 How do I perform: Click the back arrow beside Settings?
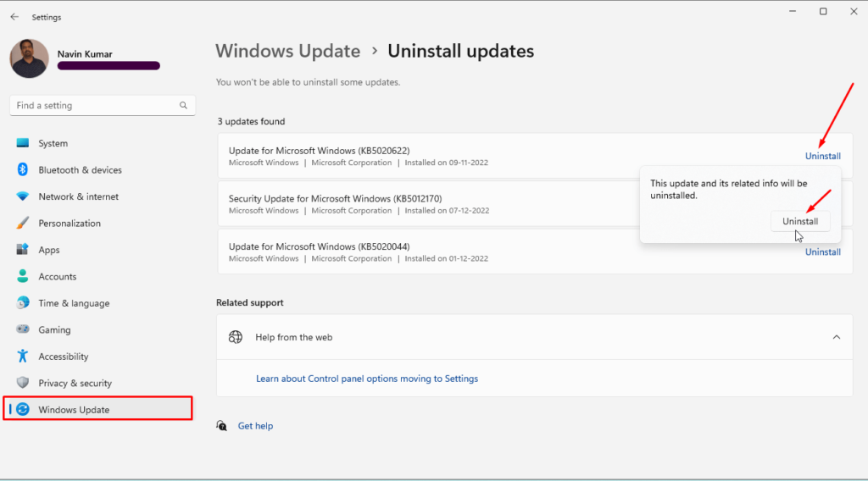(x=14, y=17)
